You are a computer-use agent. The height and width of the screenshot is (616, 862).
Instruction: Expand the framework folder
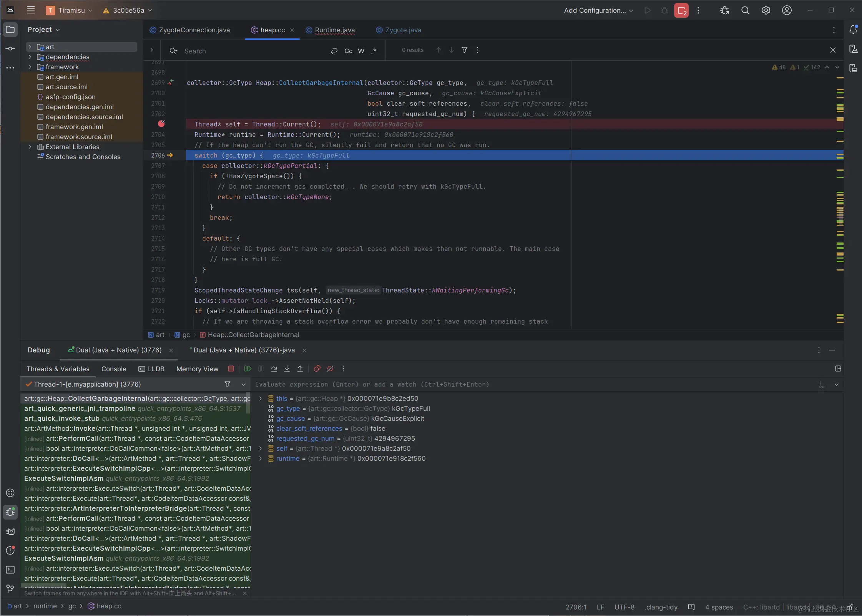[30, 67]
